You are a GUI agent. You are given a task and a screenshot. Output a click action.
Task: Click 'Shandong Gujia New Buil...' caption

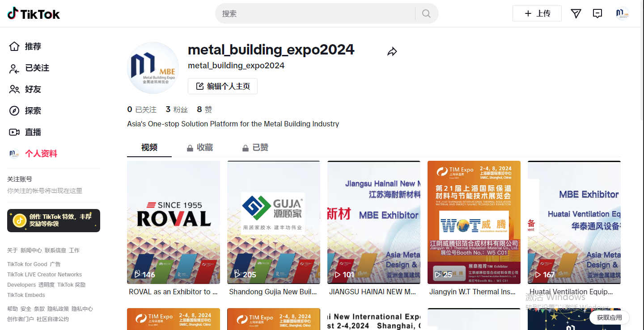273,292
